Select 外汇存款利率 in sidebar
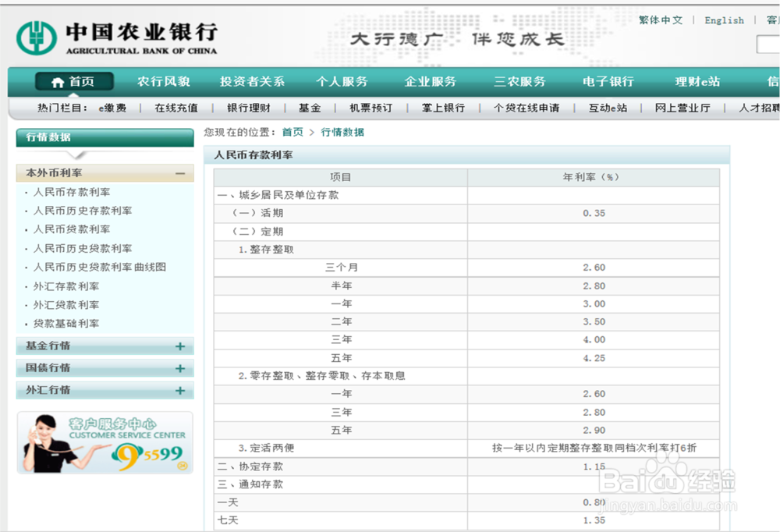This screenshot has height=532, width=780. click(x=66, y=286)
